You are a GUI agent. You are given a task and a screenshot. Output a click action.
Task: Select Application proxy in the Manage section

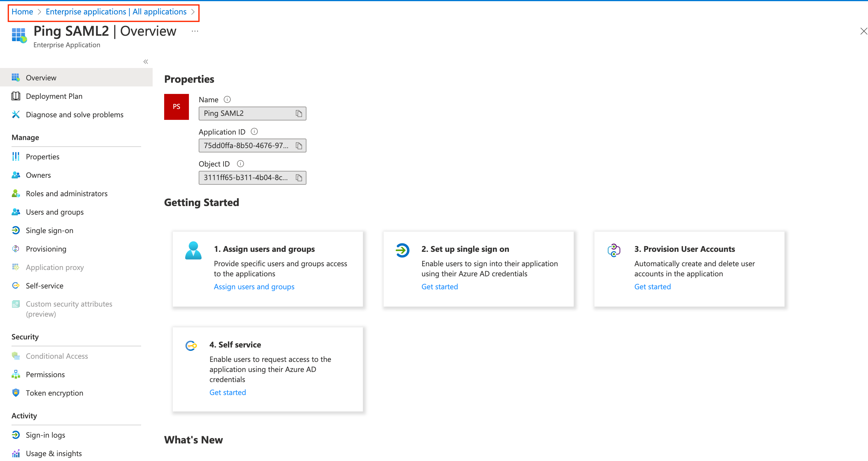pos(55,267)
